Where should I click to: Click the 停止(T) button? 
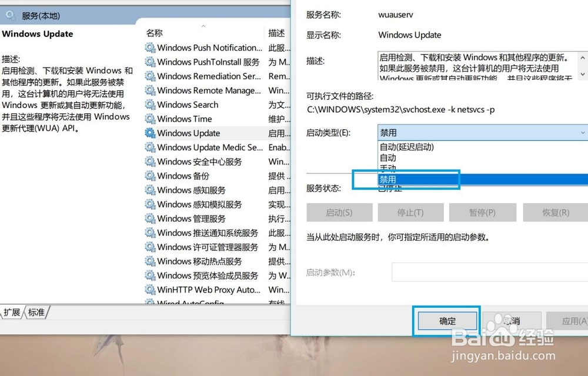[x=410, y=213]
